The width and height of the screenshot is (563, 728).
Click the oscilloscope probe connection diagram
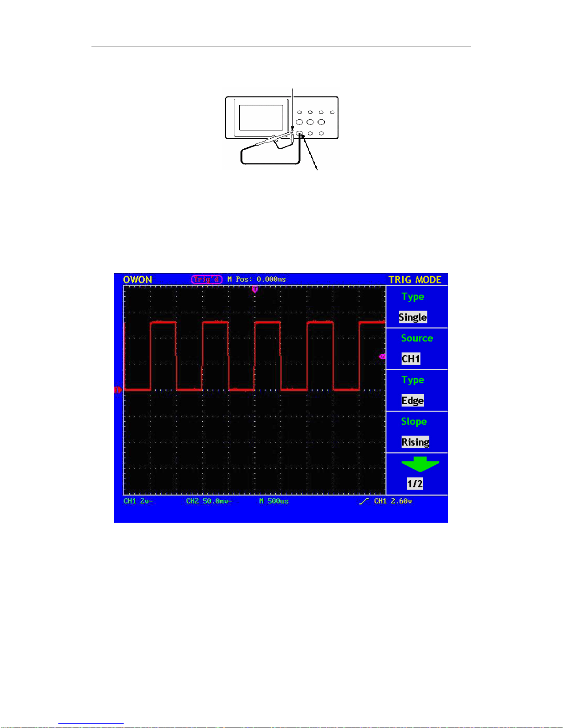pyautogui.click(x=282, y=130)
